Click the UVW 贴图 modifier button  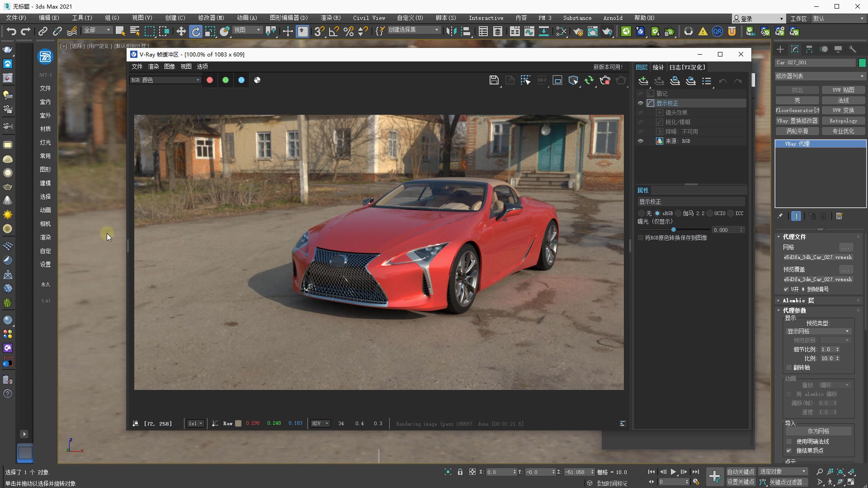843,90
